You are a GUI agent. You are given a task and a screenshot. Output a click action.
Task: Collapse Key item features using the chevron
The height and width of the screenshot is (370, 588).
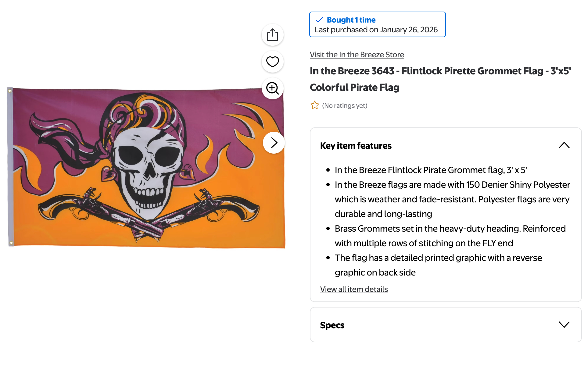[x=564, y=145]
